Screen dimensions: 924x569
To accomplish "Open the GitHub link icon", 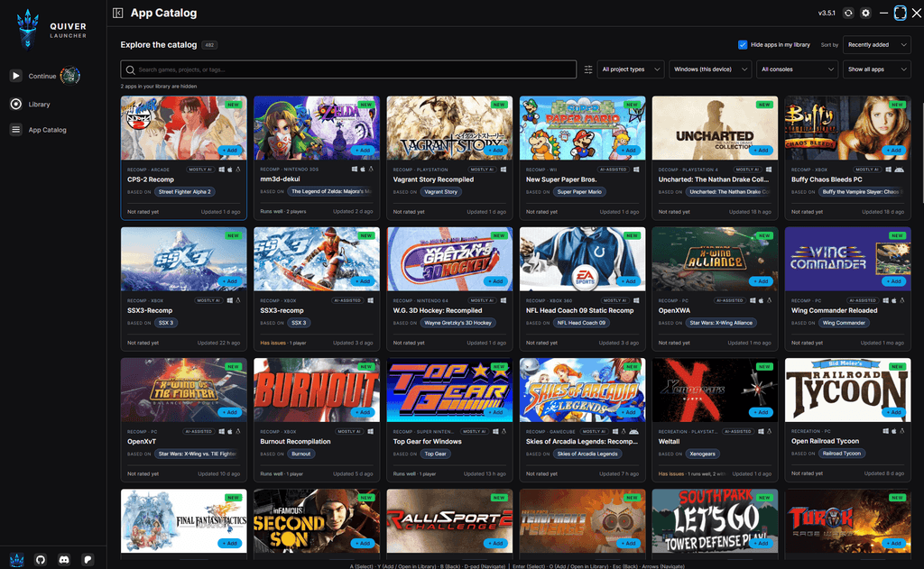I will 40,560.
